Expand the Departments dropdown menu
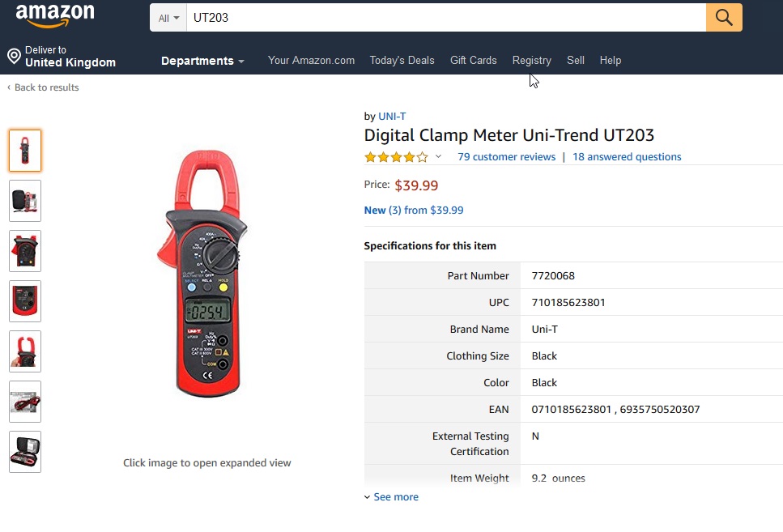 [202, 61]
